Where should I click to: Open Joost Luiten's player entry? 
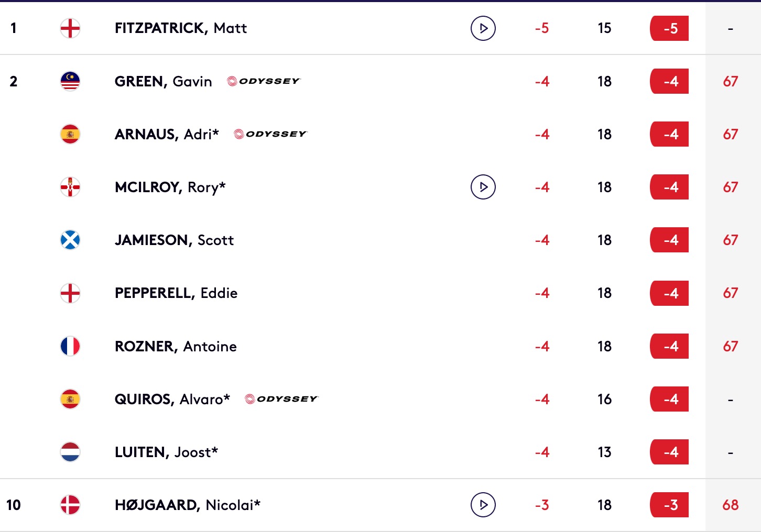[x=166, y=452]
